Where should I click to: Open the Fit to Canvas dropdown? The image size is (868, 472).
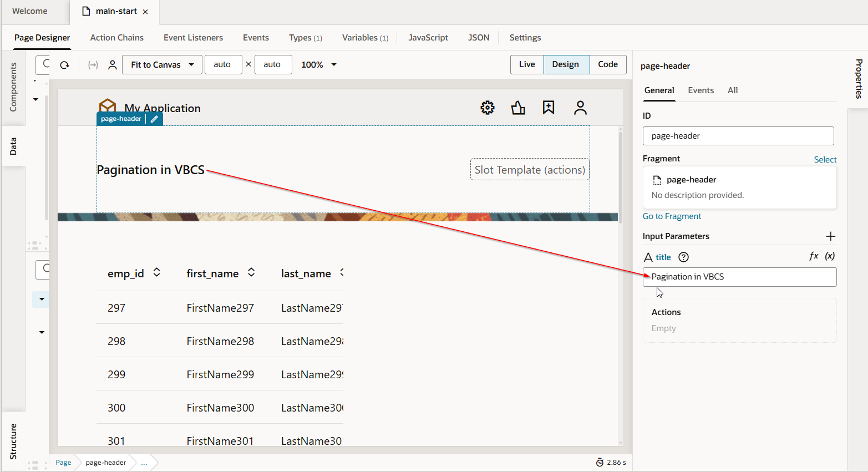pos(162,65)
